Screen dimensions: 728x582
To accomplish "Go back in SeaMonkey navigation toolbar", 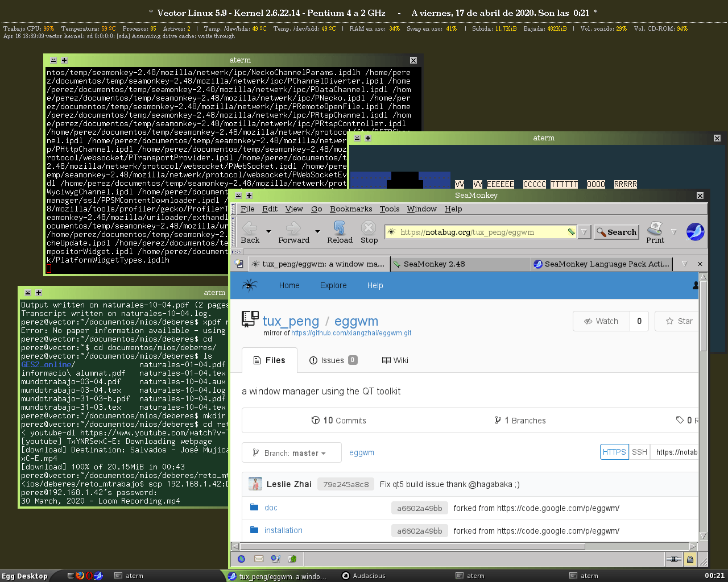I will pos(250,232).
